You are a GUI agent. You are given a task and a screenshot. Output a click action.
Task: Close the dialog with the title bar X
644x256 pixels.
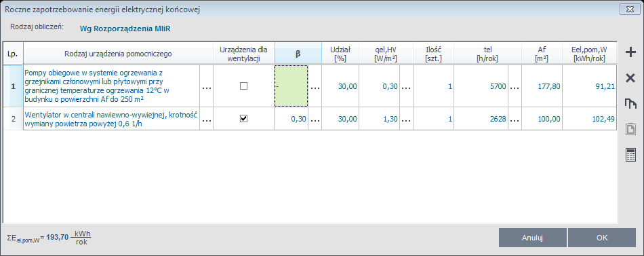tap(630, 10)
